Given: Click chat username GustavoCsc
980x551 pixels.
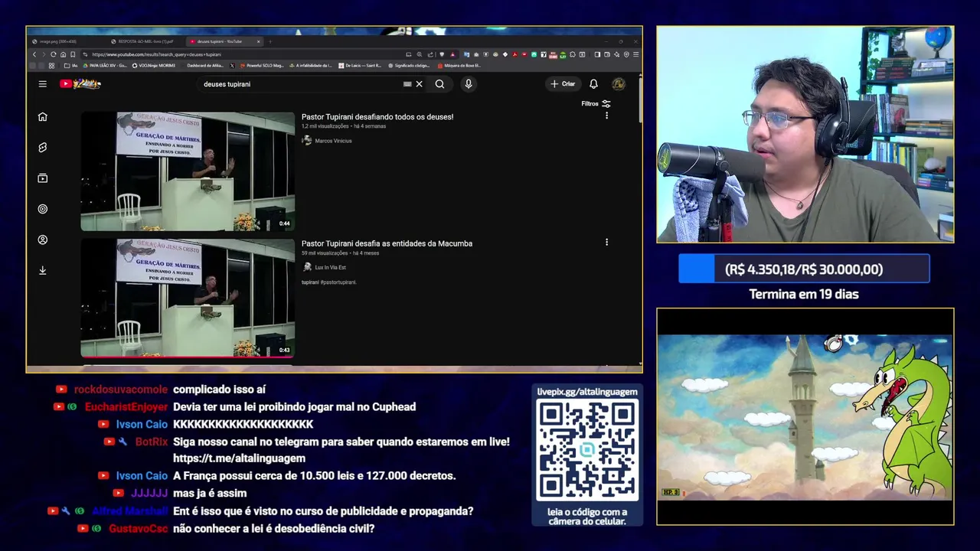Looking at the screenshot, I should (x=139, y=529).
